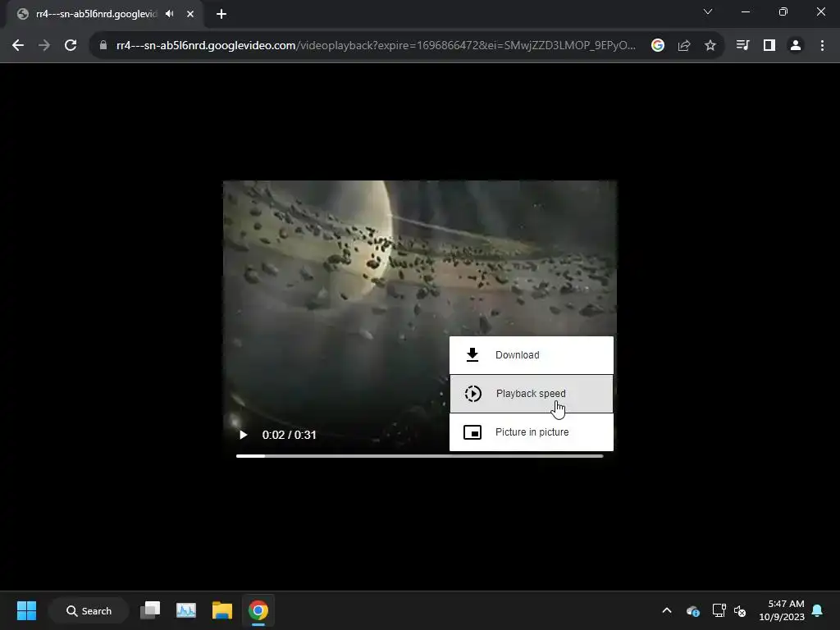Image resolution: width=840 pixels, height=630 pixels.
Task: Bookmark this tab with the star
Action: tap(710, 46)
